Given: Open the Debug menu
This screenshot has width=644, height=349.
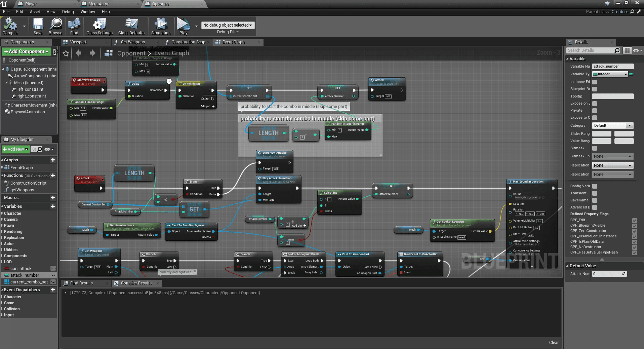Looking at the screenshot, I should tap(68, 12).
